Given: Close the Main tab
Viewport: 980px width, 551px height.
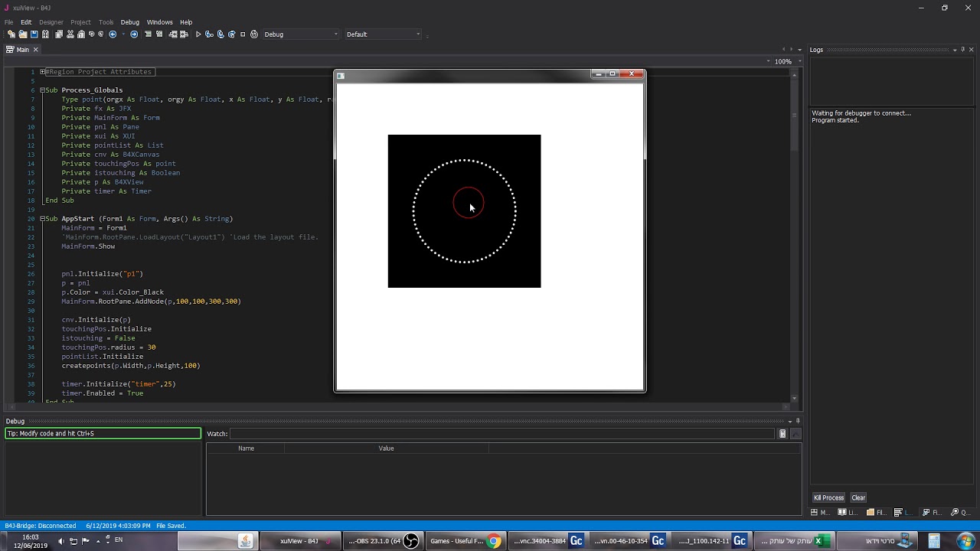Looking at the screenshot, I should click(x=35, y=50).
